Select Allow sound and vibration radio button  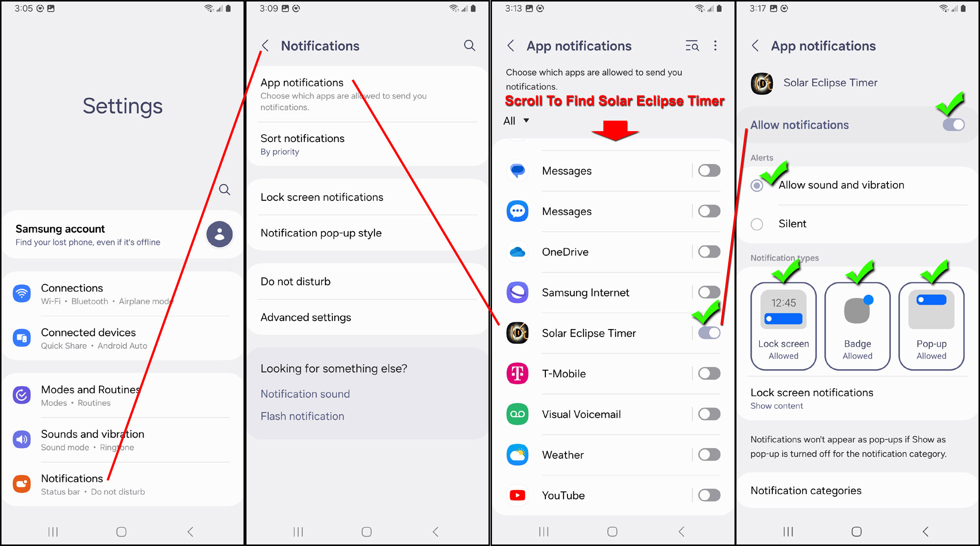tap(759, 186)
